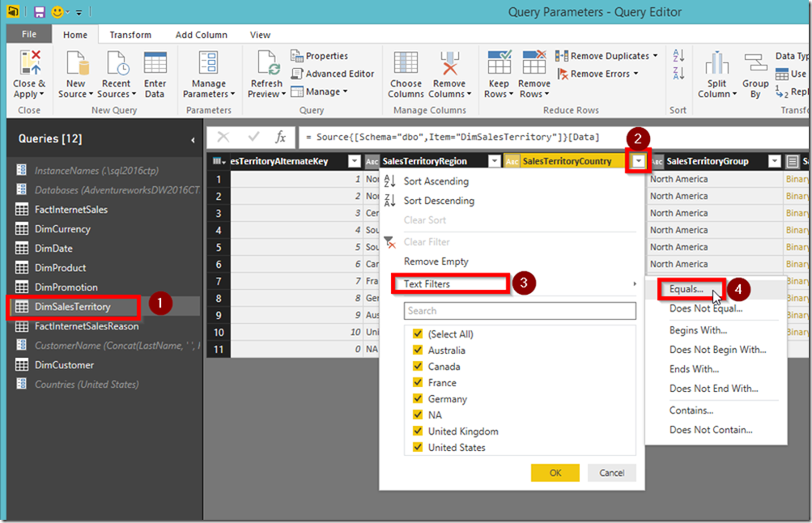
Task: Open the File tab
Action: point(29,34)
